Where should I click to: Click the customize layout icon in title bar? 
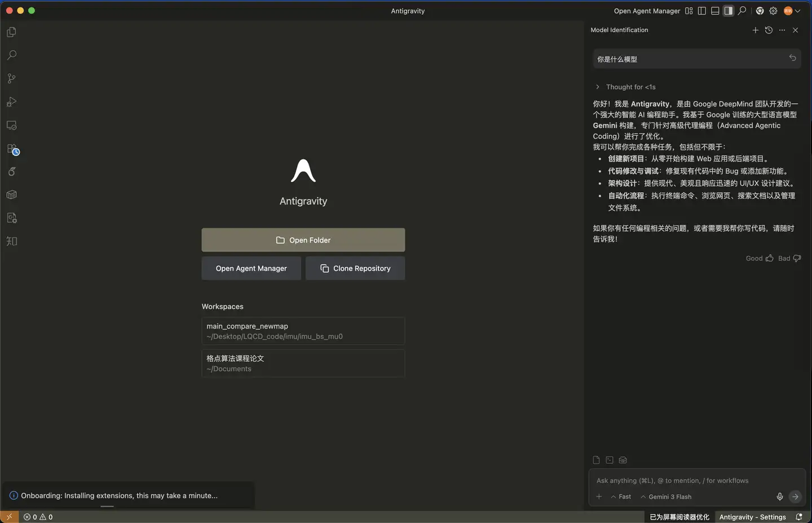tap(689, 11)
